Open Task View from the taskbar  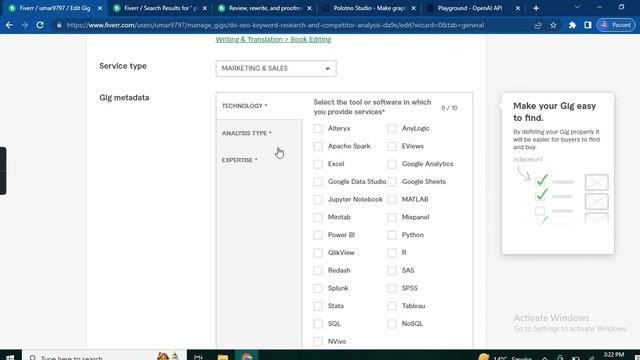pyautogui.click(x=198, y=356)
